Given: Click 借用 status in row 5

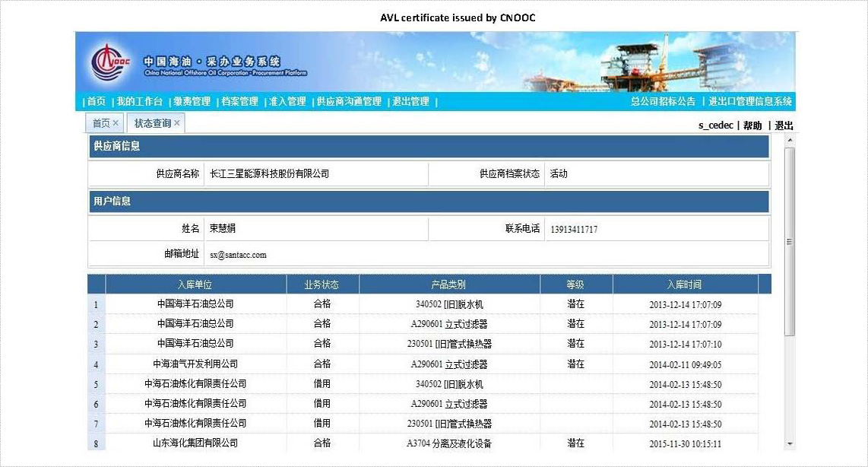Looking at the screenshot, I should click(322, 384).
